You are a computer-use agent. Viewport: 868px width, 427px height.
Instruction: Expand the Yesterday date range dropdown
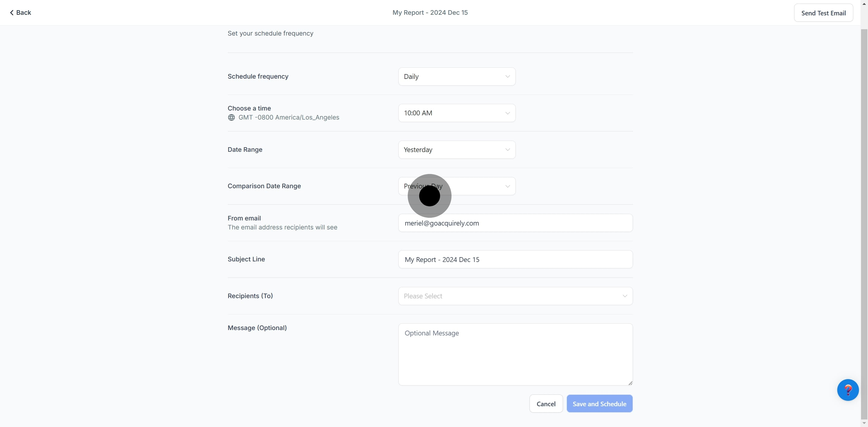coord(456,150)
